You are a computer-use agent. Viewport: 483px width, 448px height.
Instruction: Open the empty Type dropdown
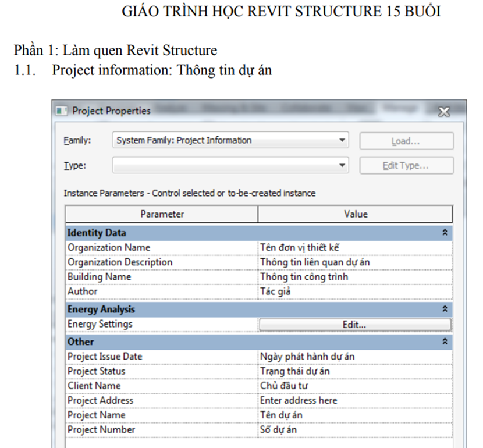pyautogui.click(x=230, y=165)
